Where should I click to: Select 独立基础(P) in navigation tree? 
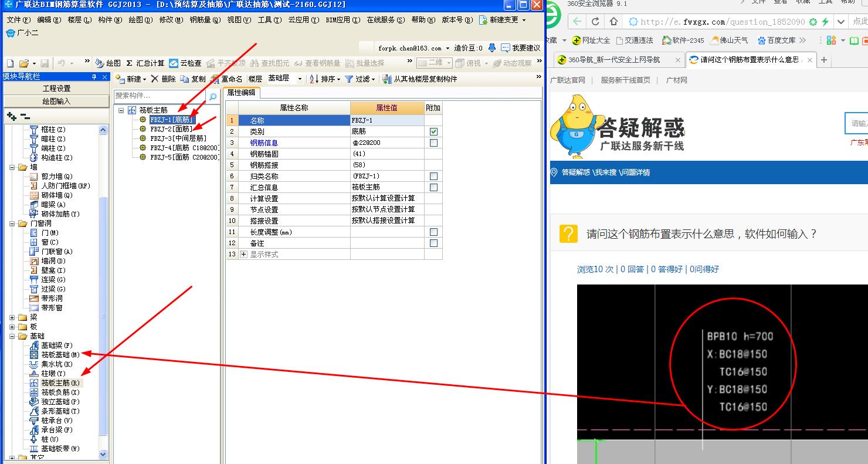coord(55,402)
